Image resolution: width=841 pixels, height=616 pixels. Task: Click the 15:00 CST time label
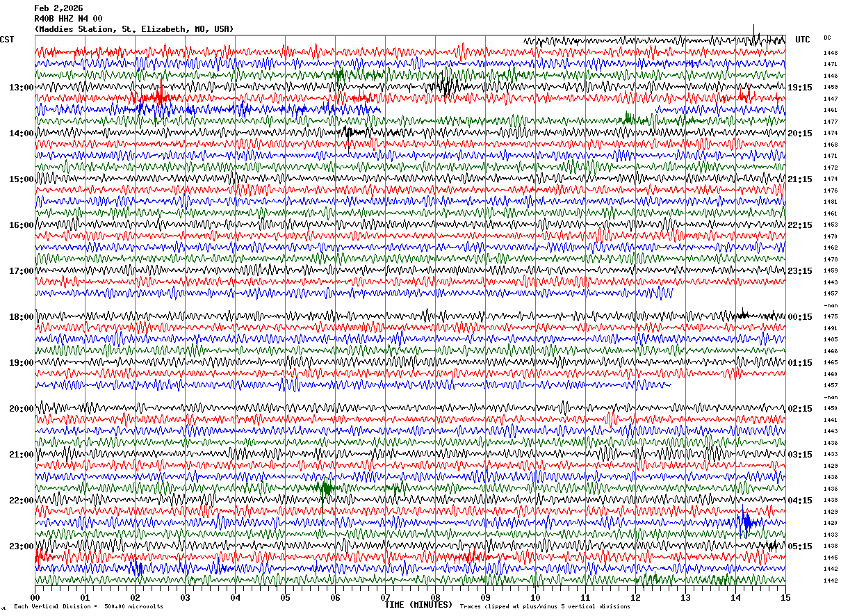22,179
